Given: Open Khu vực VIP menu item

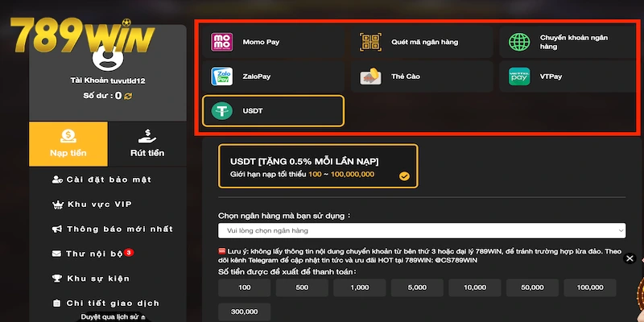Looking at the screenshot, I should [92, 204].
